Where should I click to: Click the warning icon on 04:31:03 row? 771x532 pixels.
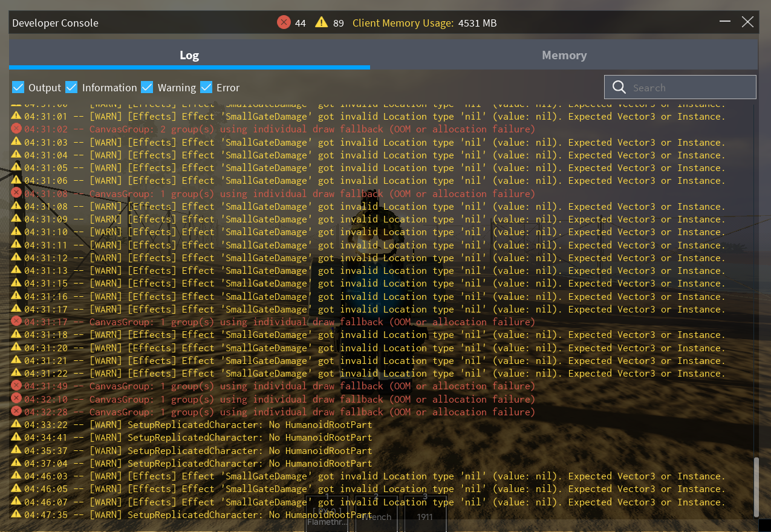16,141
